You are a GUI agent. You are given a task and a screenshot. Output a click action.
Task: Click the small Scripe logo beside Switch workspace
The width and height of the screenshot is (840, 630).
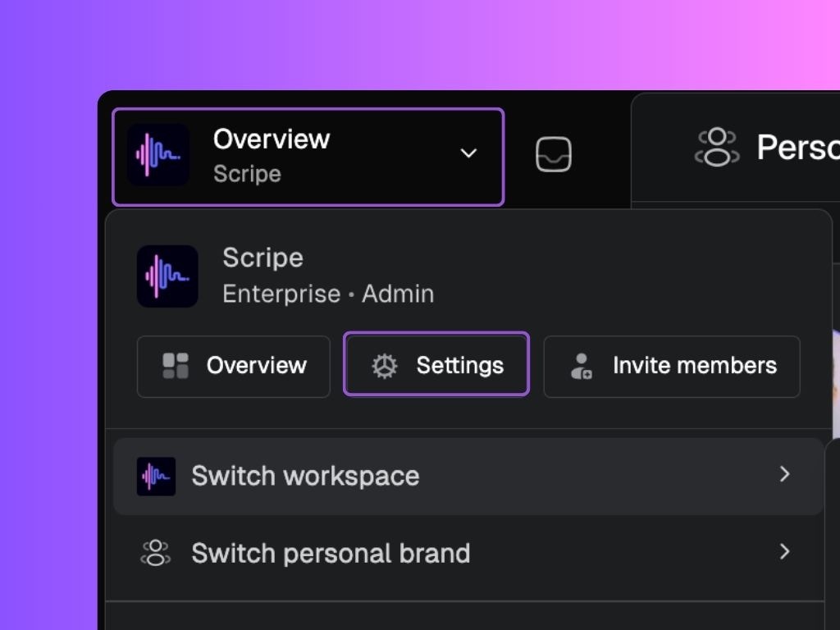(156, 477)
